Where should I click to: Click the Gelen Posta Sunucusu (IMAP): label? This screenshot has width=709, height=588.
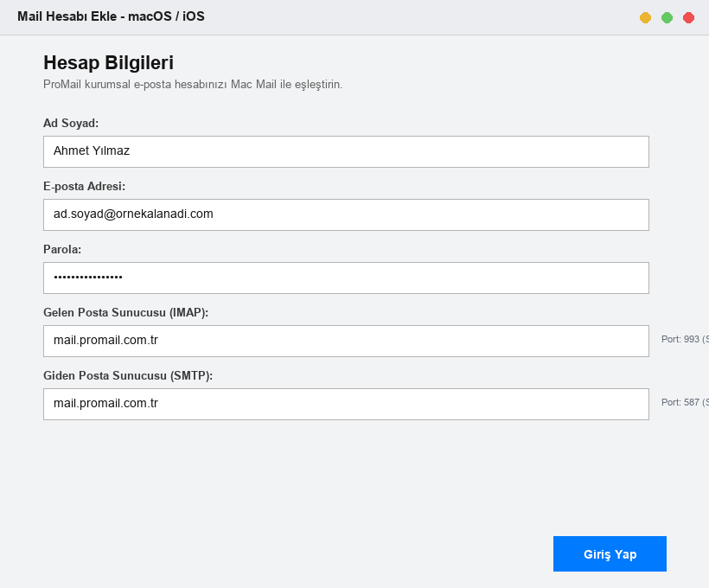pos(125,312)
